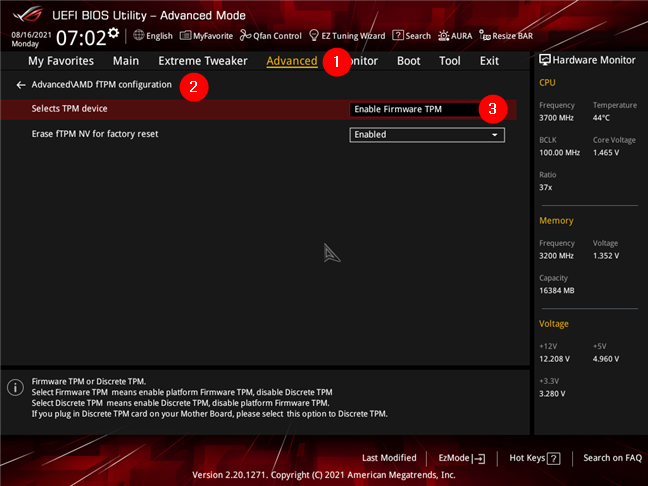The width and height of the screenshot is (648, 486).
Task: Click the Hardware Monitor screen icon
Action: (545, 60)
